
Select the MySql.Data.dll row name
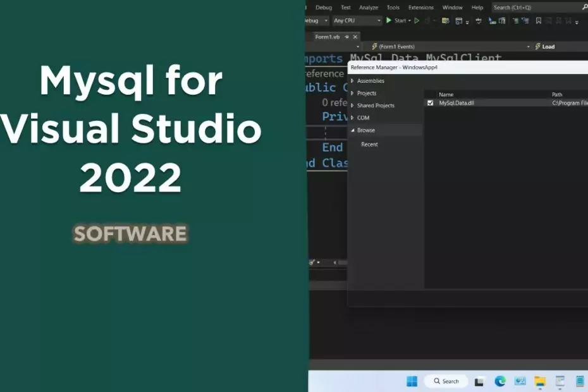pyautogui.click(x=456, y=103)
